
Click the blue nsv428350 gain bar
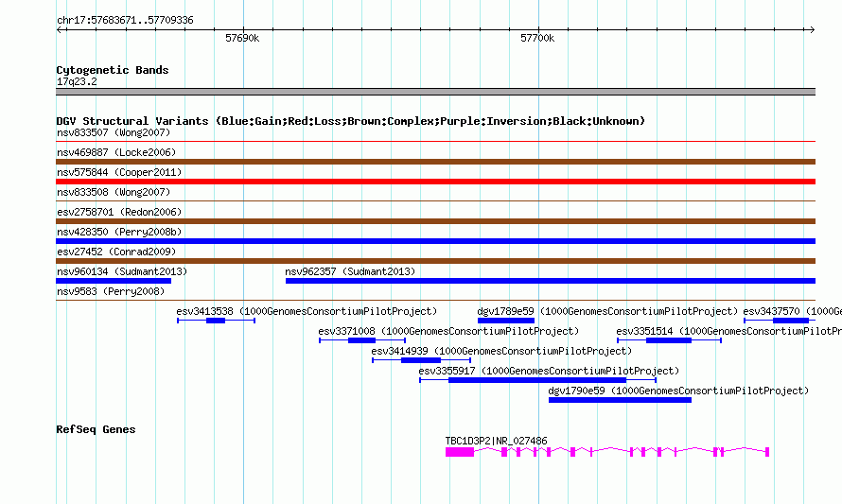[435, 241]
